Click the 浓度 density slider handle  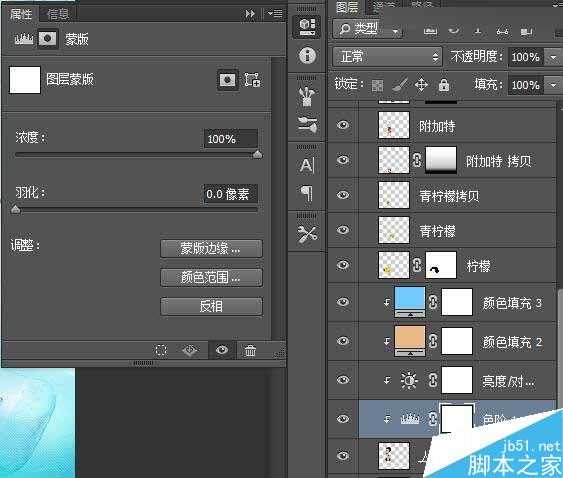point(257,155)
